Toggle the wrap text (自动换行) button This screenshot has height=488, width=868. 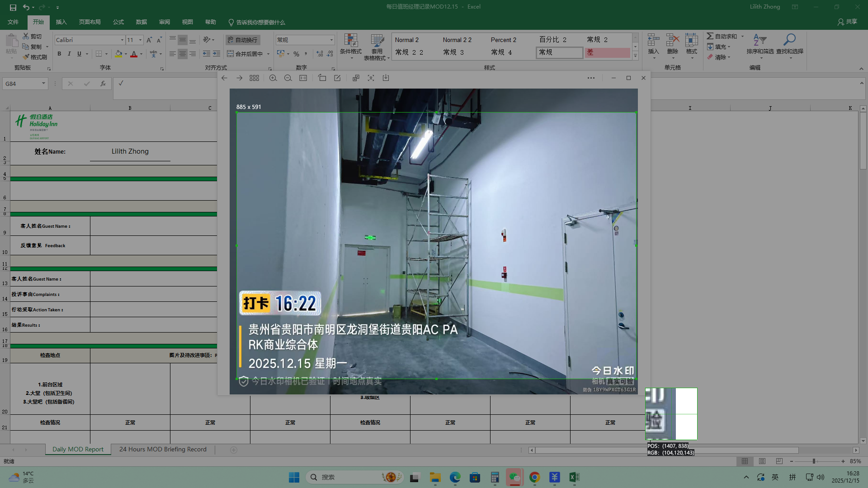pyautogui.click(x=242, y=40)
